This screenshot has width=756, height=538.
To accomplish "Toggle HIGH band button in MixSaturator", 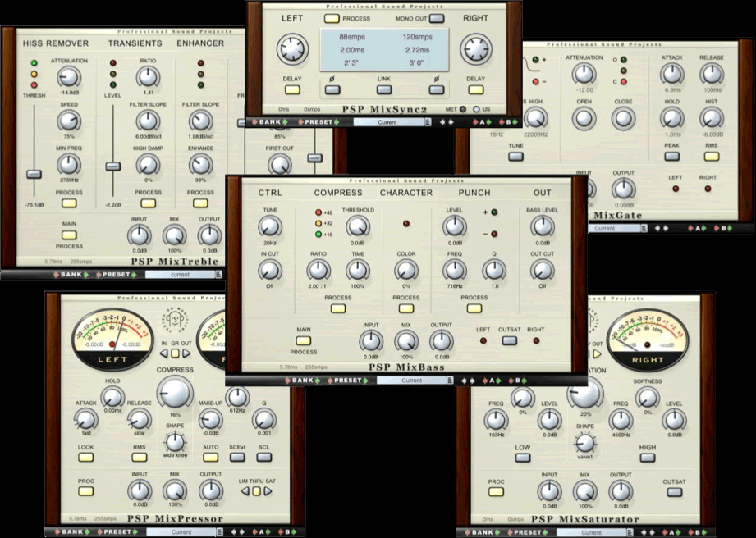I will click(648, 458).
